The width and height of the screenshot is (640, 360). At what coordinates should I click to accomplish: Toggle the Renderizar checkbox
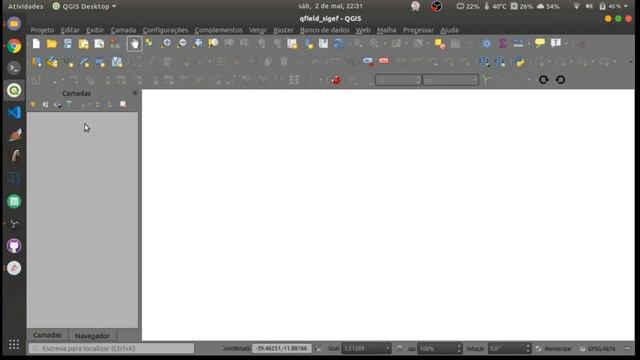538,349
